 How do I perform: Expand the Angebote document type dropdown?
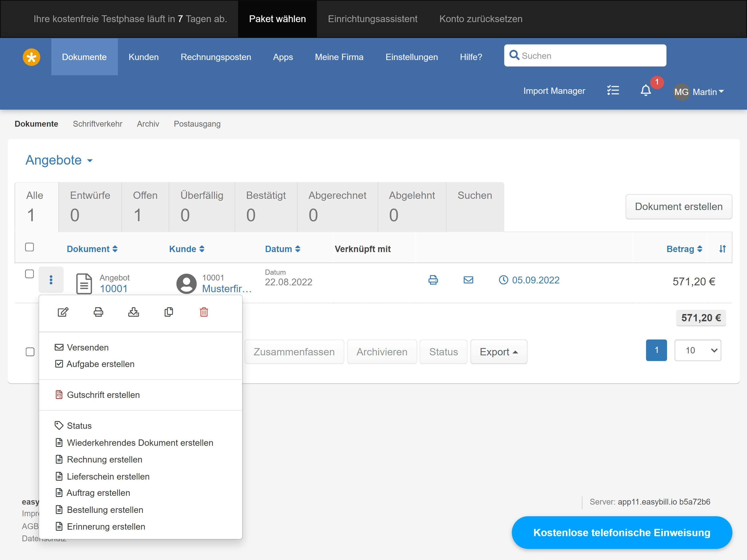coord(59,160)
